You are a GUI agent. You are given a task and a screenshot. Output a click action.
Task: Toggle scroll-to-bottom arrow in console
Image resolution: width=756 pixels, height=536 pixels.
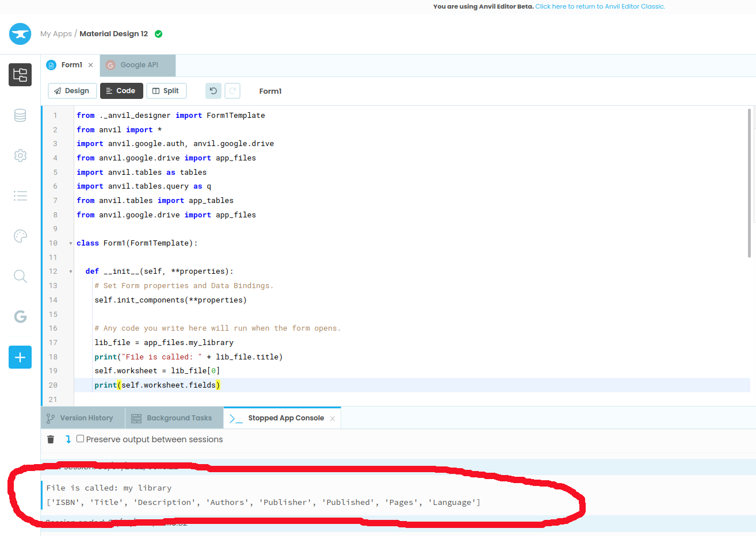68,439
